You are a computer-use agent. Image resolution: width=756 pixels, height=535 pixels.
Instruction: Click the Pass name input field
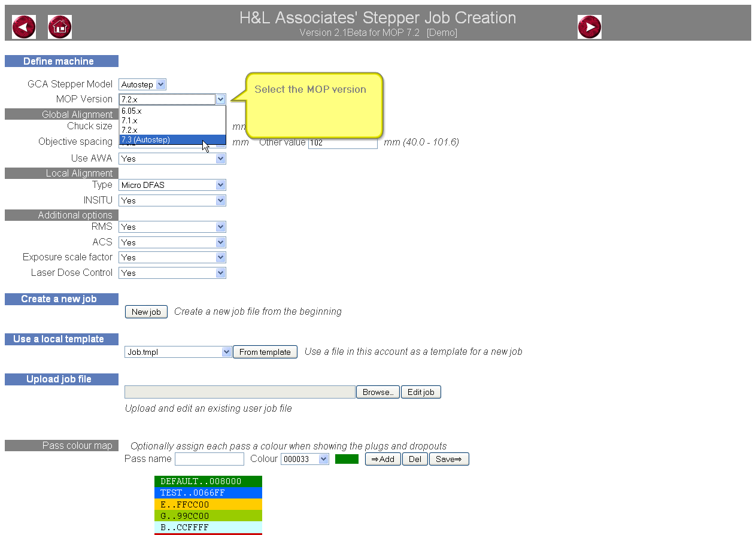tap(210, 459)
